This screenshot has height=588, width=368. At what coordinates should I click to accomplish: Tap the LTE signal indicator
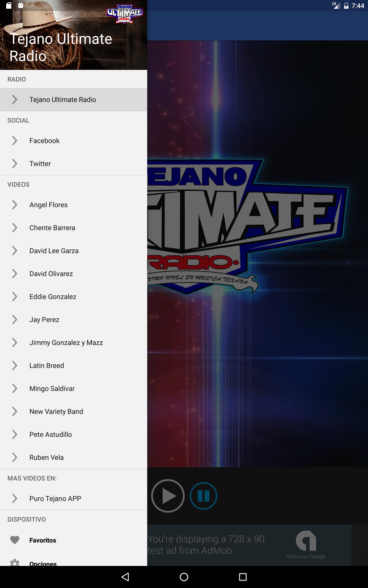click(x=336, y=5)
